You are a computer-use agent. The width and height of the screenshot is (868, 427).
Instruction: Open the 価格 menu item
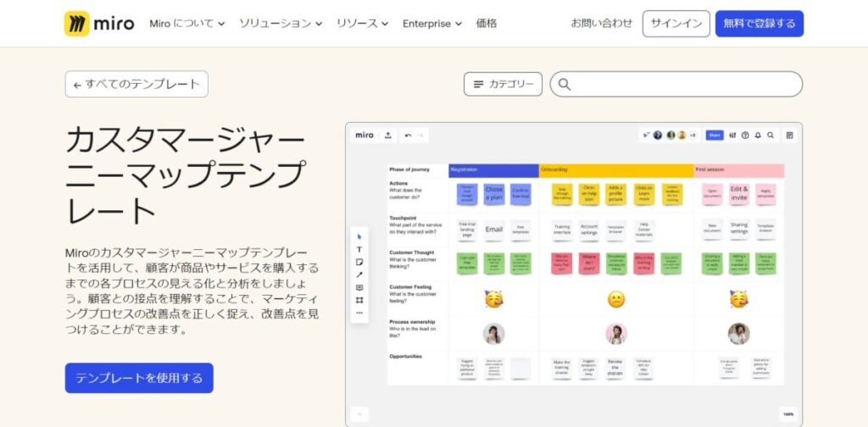click(487, 24)
